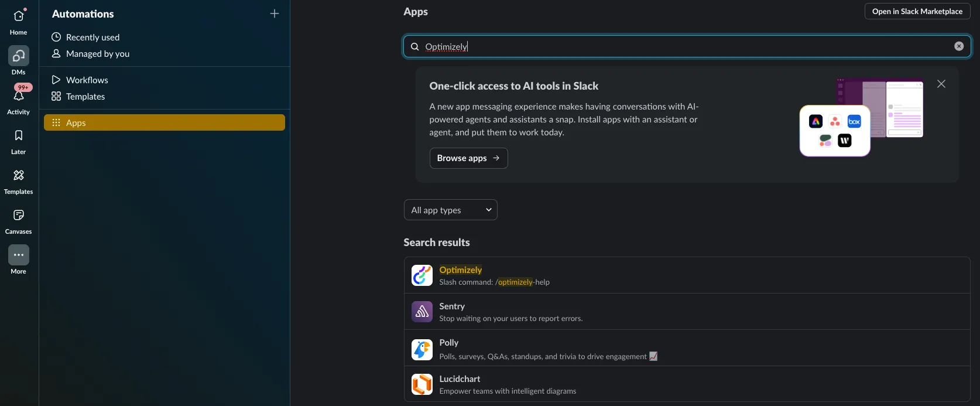The height and width of the screenshot is (406, 980).
Task: Open the Canvases icon
Action: 19,216
